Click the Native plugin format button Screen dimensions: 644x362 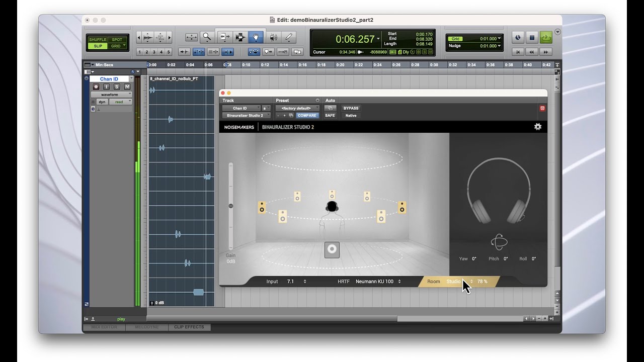(x=351, y=116)
